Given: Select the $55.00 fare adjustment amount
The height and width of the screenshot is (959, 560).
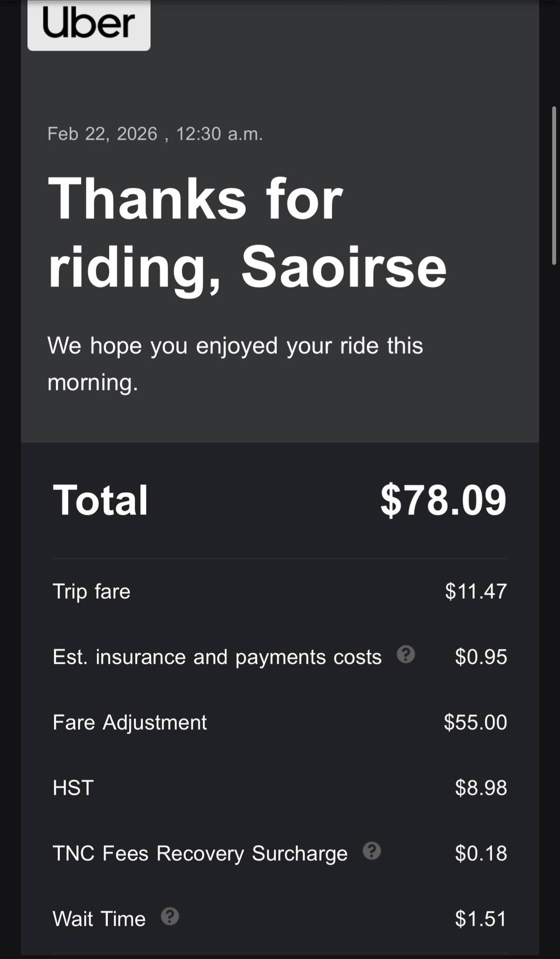Looking at the screenshot, I should point(475,722).
